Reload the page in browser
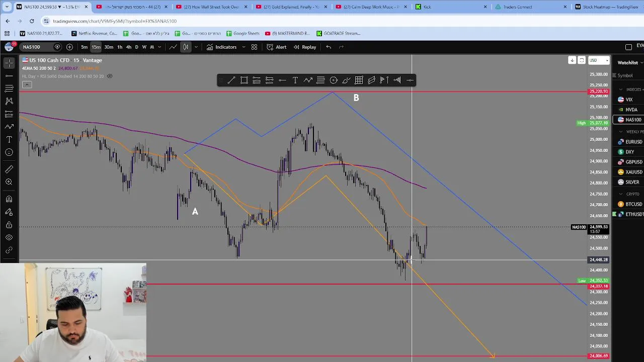Viewport: 644px width, 362px height. 32,21
